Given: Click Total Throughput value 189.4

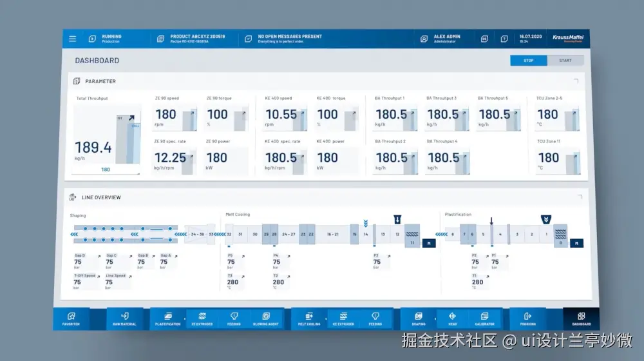Looking at the screenshot, I should (93, 147).
